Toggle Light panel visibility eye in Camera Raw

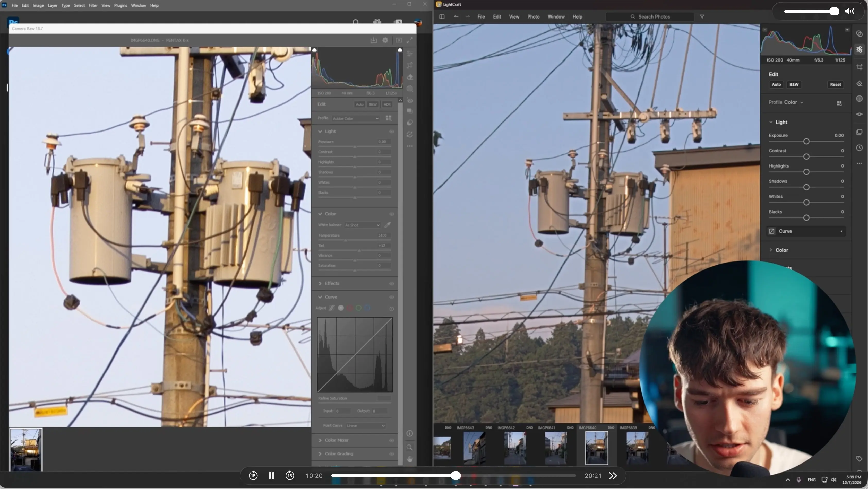click(392, 131)
